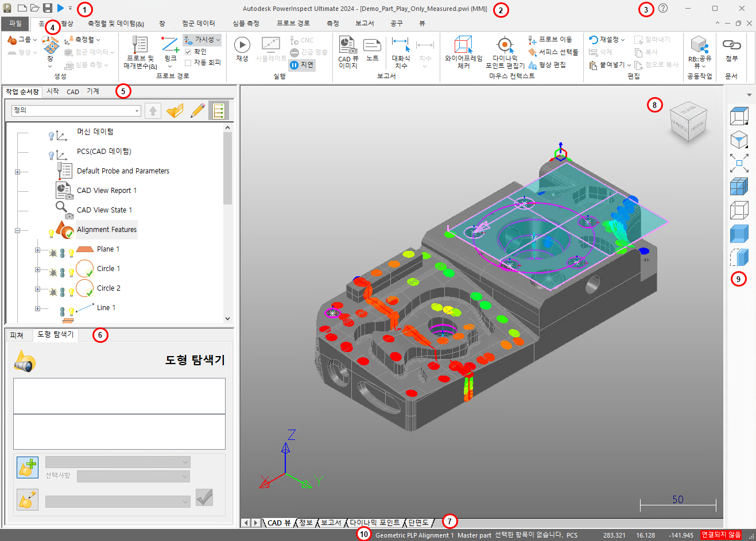The height and width of the screenshot is (541, 756).
Task: Click the new document icon in title bar
Action: pos(22,8)
